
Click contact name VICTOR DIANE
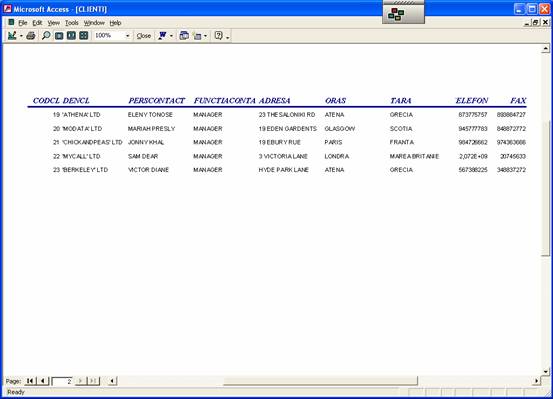point(148,170)
